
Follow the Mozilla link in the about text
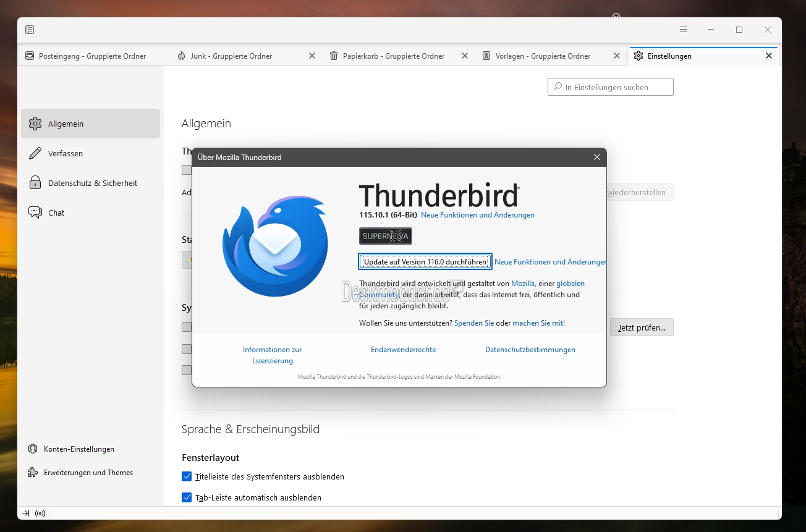pos(523,284)
